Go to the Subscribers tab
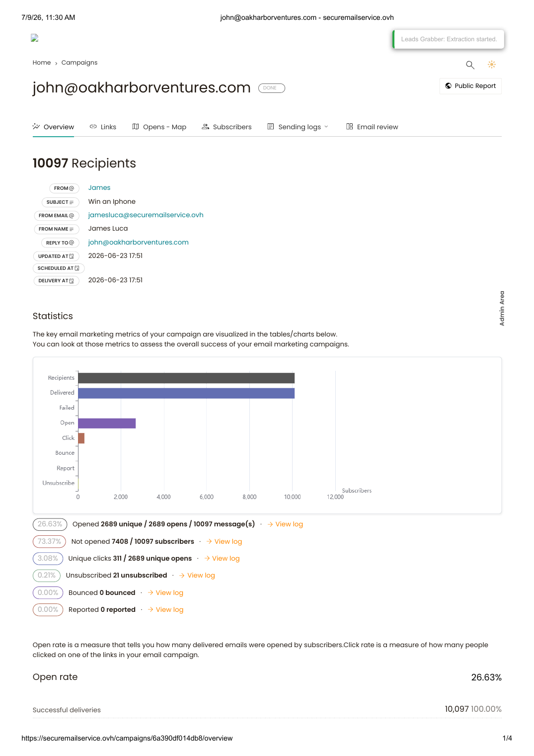This screenshot has width=534, height=756. click(227, 127)
